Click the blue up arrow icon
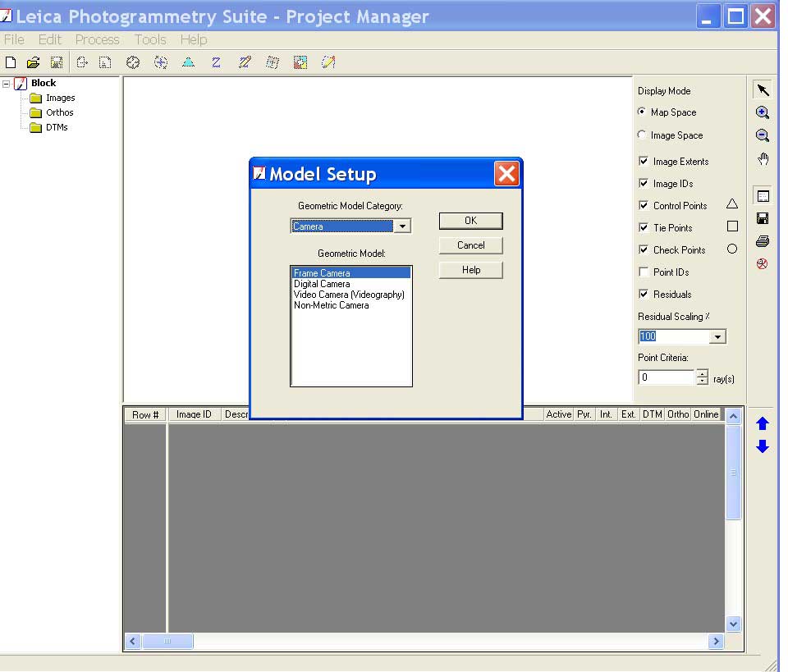 pyautogui.click(x=763, y=424)
